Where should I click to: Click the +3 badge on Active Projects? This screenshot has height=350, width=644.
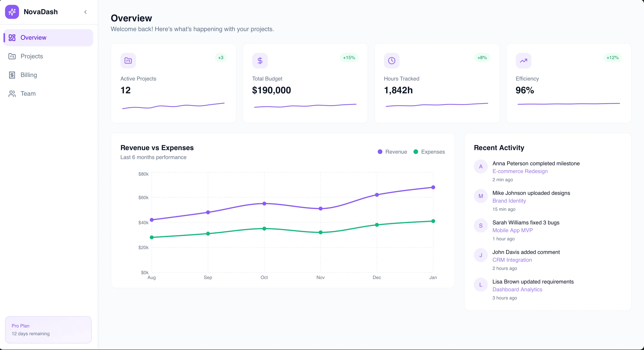[220, 58]
